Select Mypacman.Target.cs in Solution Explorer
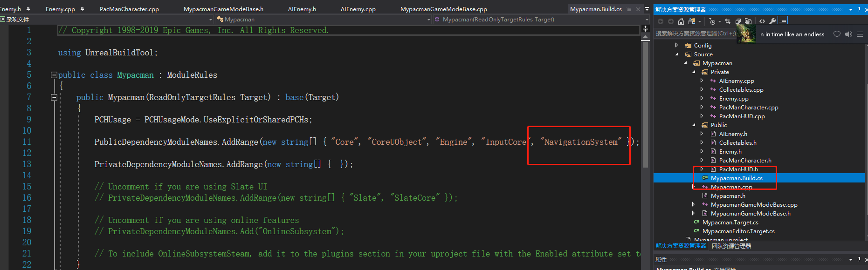Image resolution: width=868 pixels, height=270 pixels. click(x=730, y=223)
